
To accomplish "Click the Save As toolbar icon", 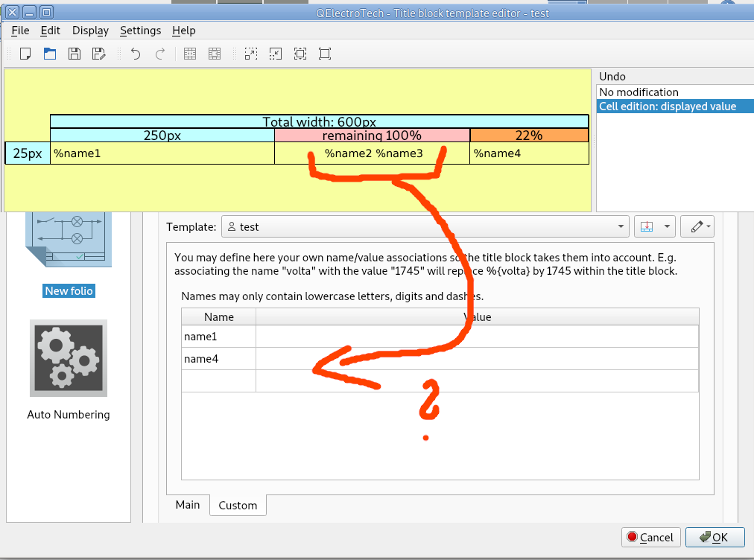I will [x=98, y=54].
